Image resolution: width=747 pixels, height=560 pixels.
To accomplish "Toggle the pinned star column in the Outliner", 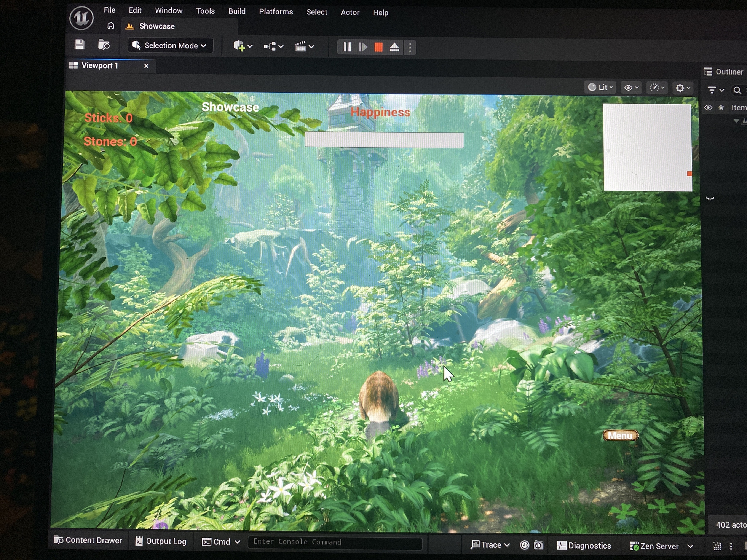I will [721, 107].
